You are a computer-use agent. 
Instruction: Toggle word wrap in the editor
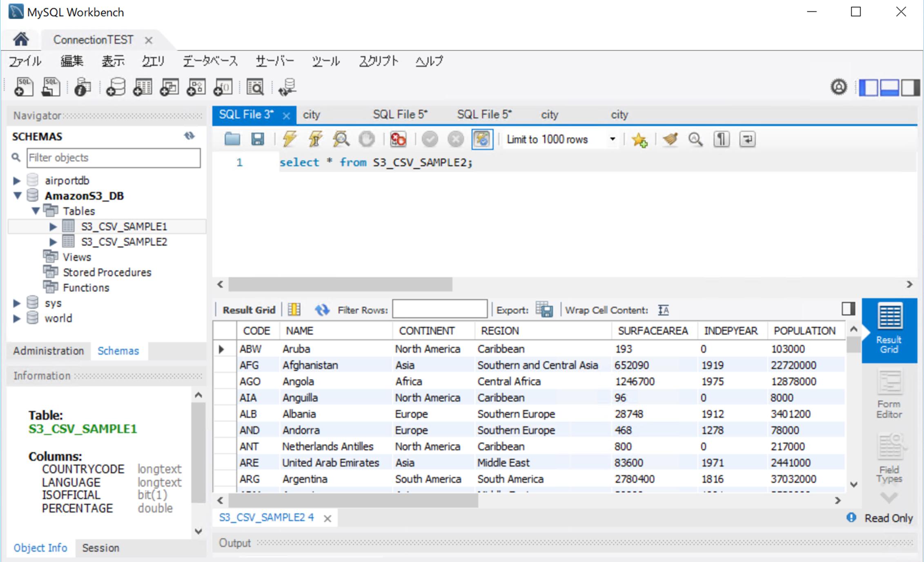tap(747, 139)
